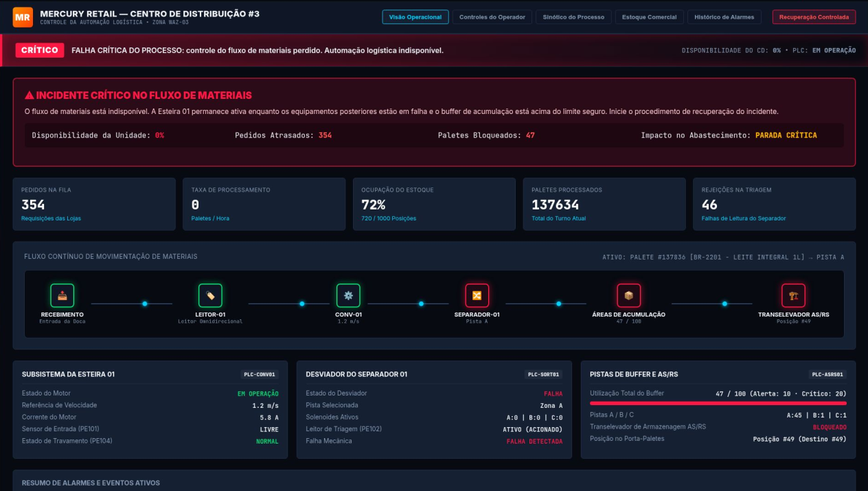The height and width of the screenshot is (491, 868).
Task: Click the "Resumo de Alarmes e Eventos Ativos" heading
Action: (x=91, y=483)
